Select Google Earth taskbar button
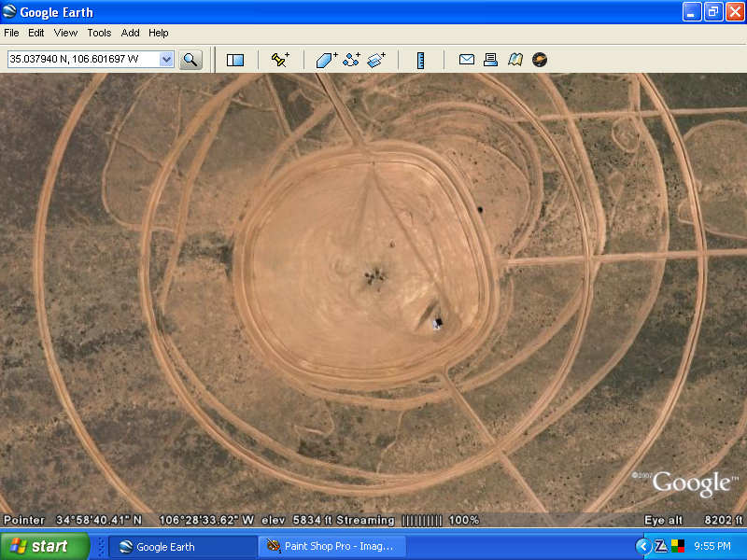Image resolution: width=747 pixels, height=560 pixels. [x=183, y=547]
